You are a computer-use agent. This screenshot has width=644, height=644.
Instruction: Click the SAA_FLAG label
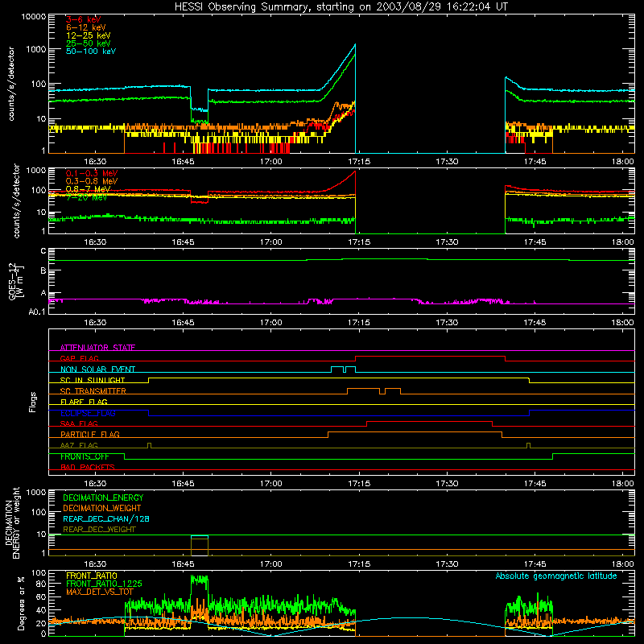tap(79, 423)
